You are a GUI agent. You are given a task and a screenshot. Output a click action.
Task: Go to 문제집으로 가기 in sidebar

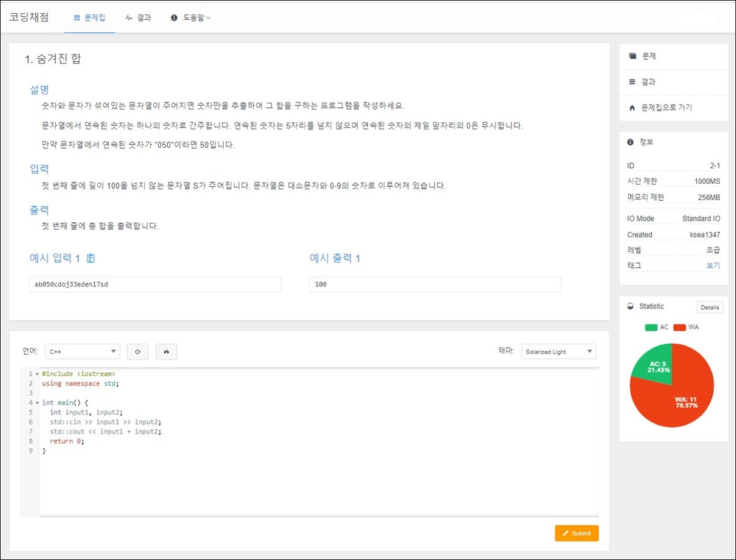point(674,108)
